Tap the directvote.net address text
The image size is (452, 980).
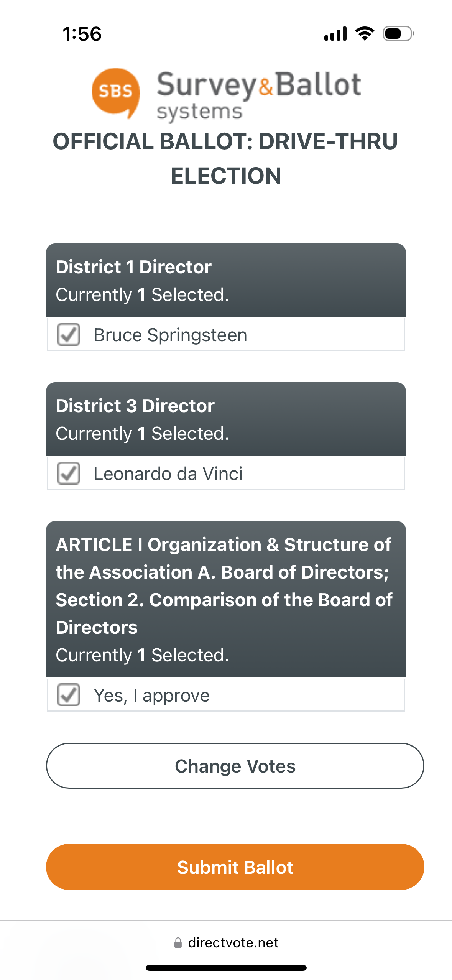tap(233, 943)
